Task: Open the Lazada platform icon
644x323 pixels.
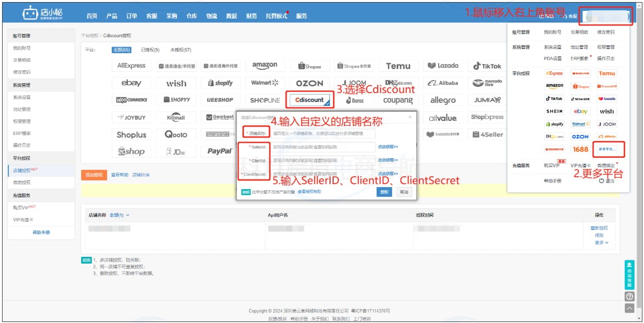Action: tap(442, 65)
